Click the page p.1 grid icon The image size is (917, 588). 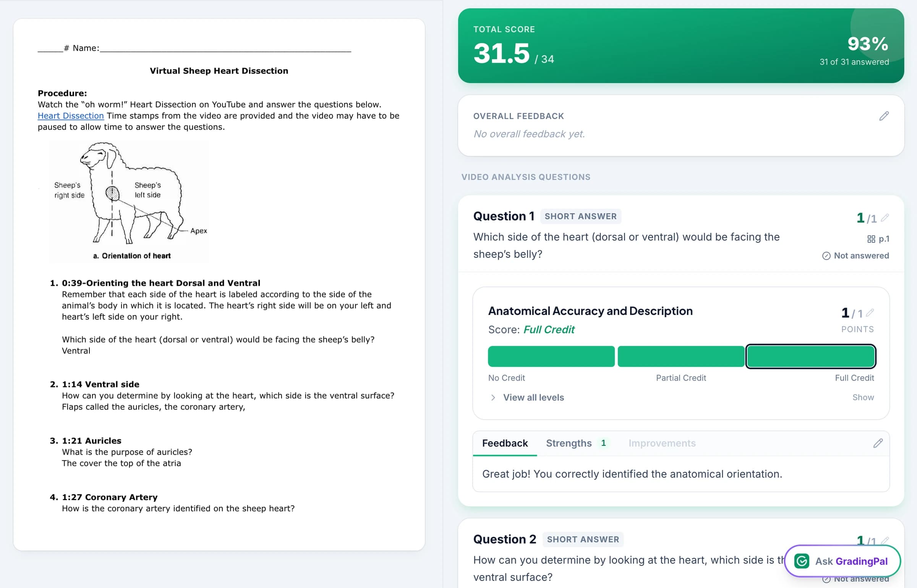[871, 239]
